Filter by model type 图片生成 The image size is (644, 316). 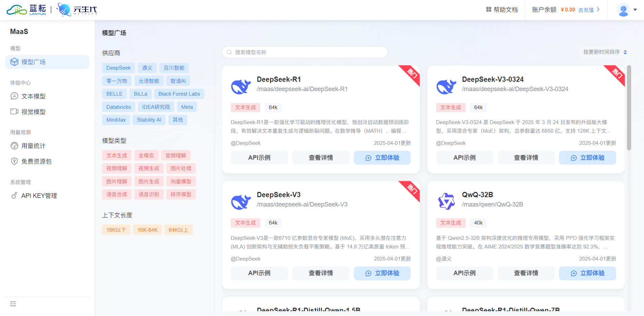(149, 182)
